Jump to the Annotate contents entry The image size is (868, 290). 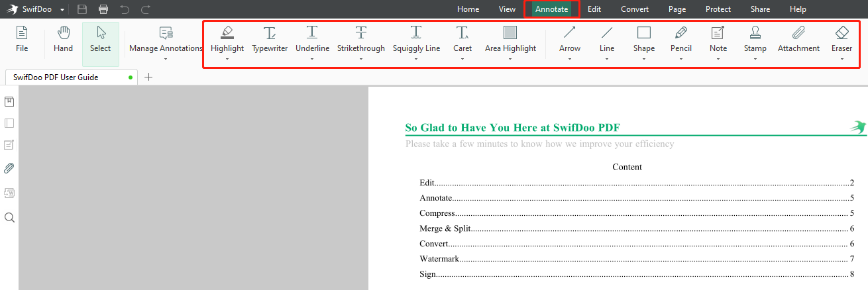(x=637, y=198)
